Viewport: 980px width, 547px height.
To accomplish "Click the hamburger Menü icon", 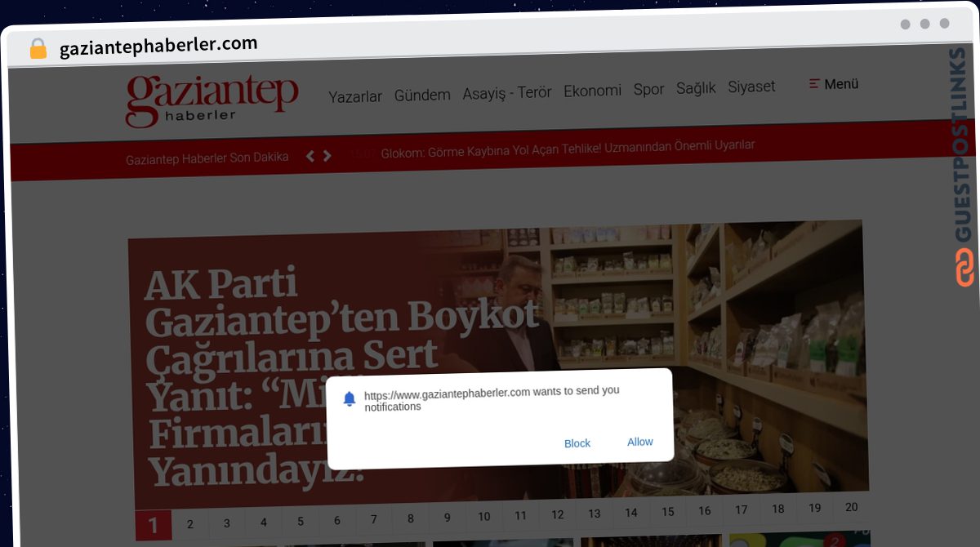I will click(x=813, y=83).
